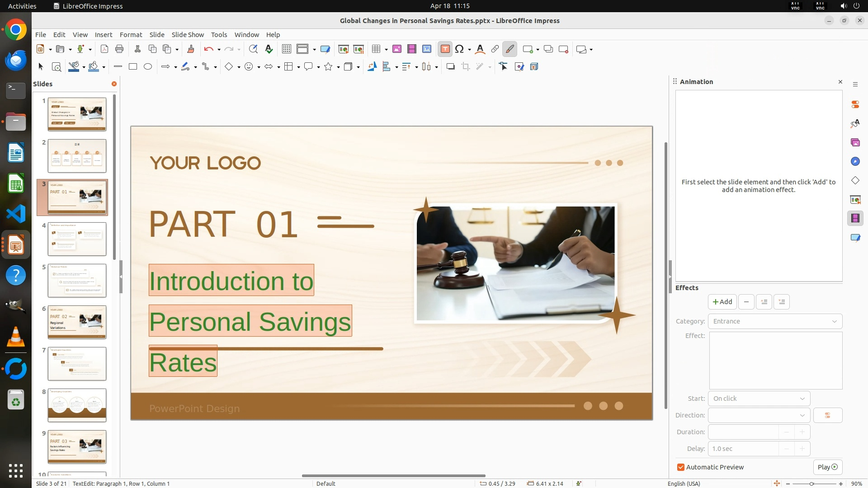
Task: Click the Display Grid toolbar icon
Action: tap(286, 49)
